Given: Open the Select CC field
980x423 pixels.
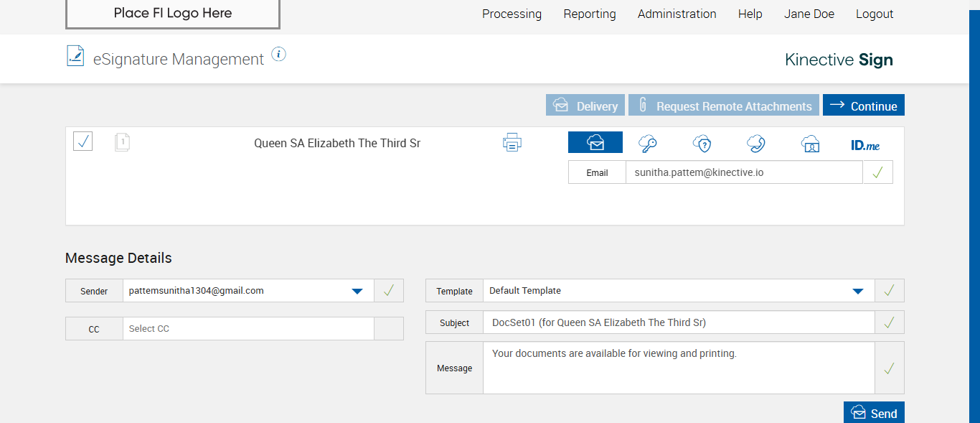Looking at the screenshot, I should click(x=248, y=329).
